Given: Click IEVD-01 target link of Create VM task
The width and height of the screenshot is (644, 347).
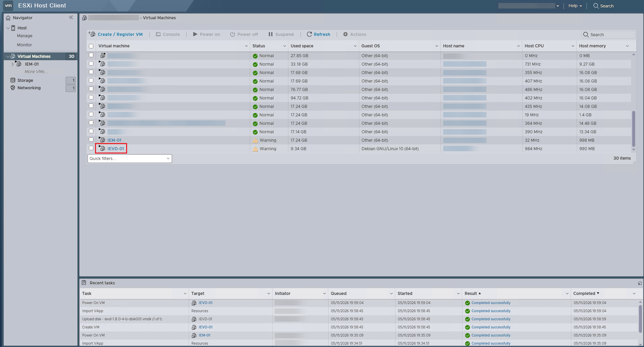Looking at the screenshot, I should tap(206, 327).
